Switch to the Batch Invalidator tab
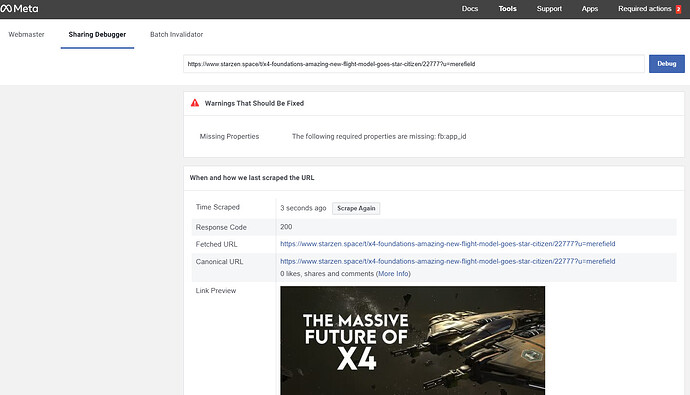 [x=176, y=34]
